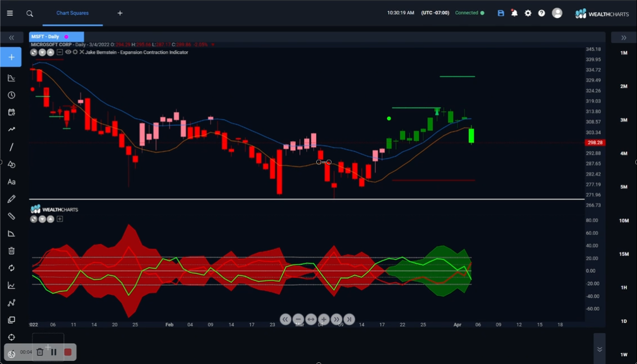
Task: Select the 1D timeframe
Action: click(x=623, y=321)
